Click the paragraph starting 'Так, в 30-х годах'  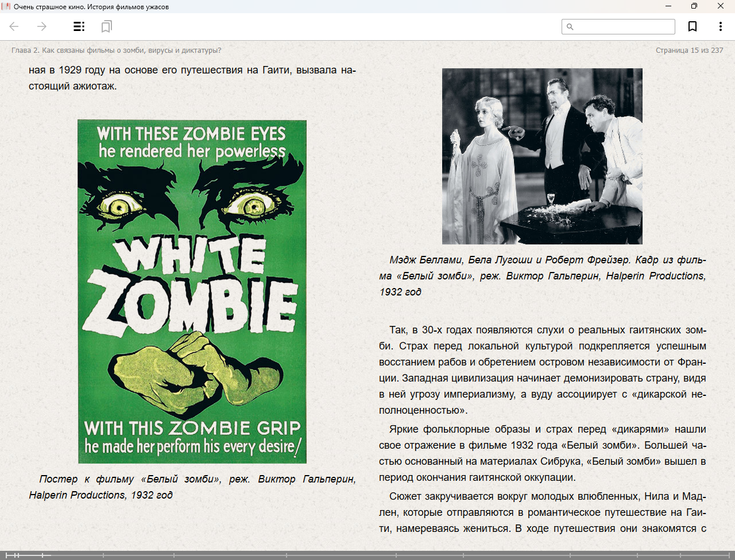(x=542, y=370)
